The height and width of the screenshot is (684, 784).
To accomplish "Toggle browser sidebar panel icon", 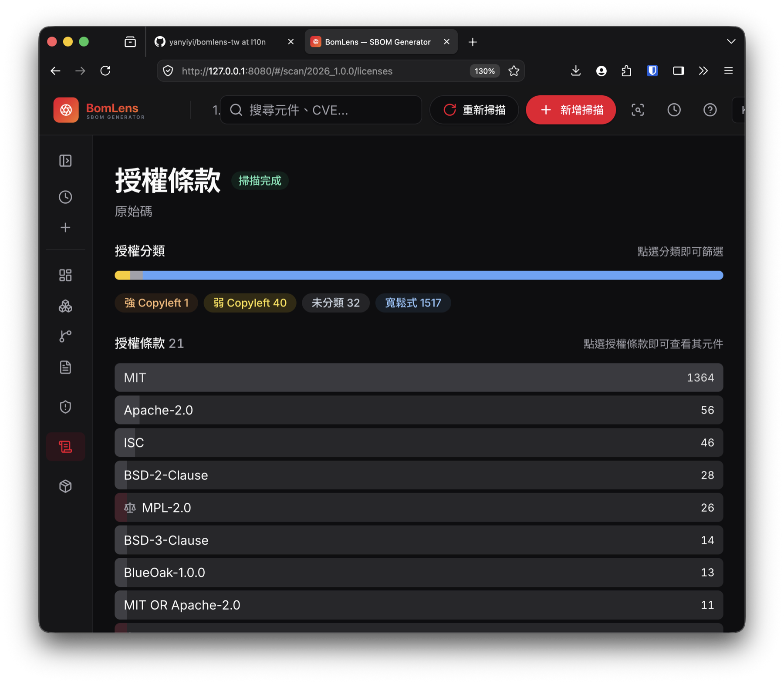I will point(678,71).
